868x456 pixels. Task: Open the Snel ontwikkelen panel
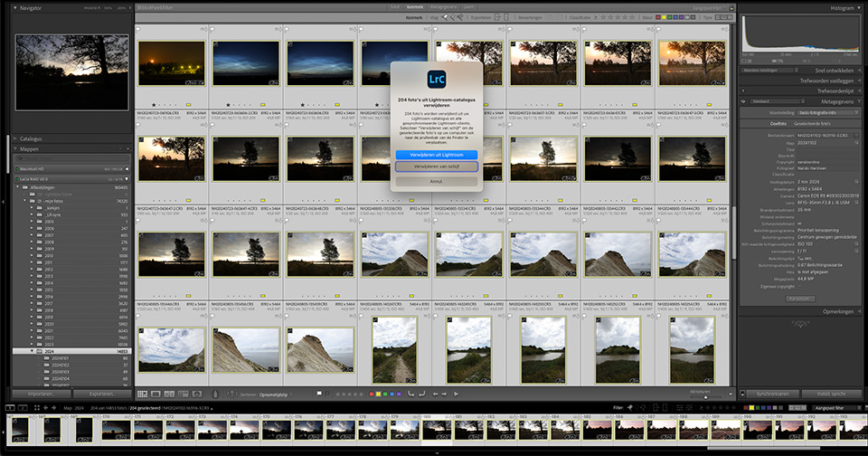[x=834, y=71]
